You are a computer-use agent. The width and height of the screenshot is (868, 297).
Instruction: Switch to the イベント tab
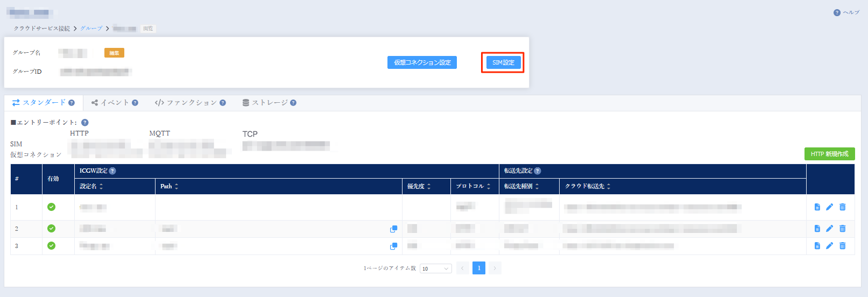[115, 103]
